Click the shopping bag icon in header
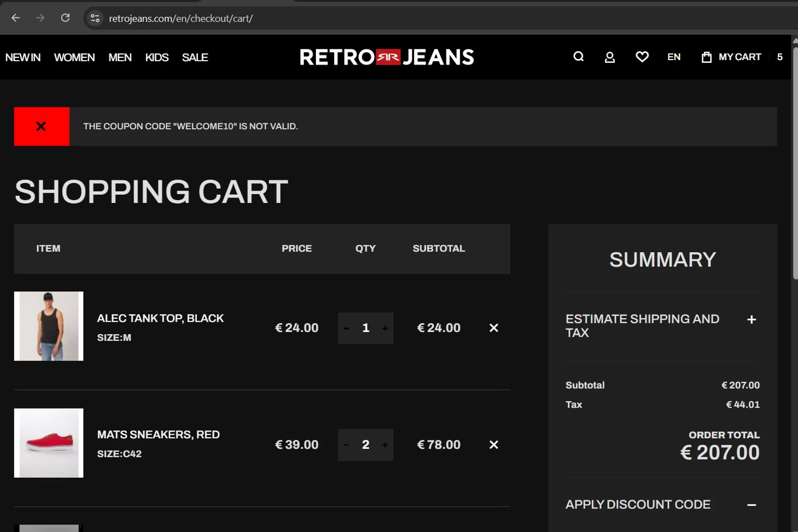Image resolution: width=798 pixels, height=532 pixels. click(706, 57)
